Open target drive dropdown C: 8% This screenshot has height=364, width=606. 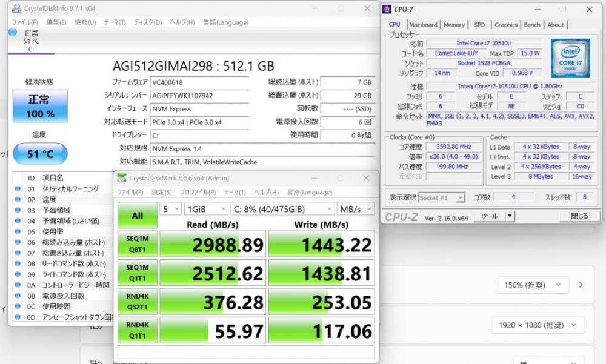pos(282,209)
